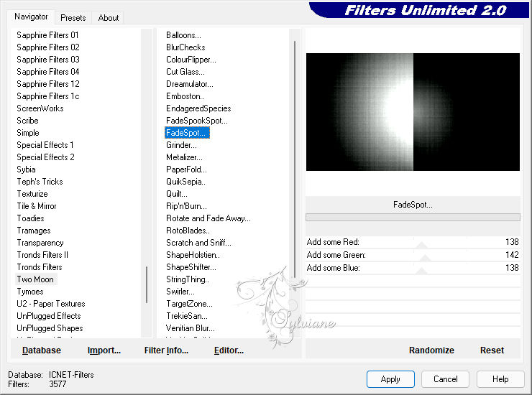Pick the Simple category

[28, 133]
